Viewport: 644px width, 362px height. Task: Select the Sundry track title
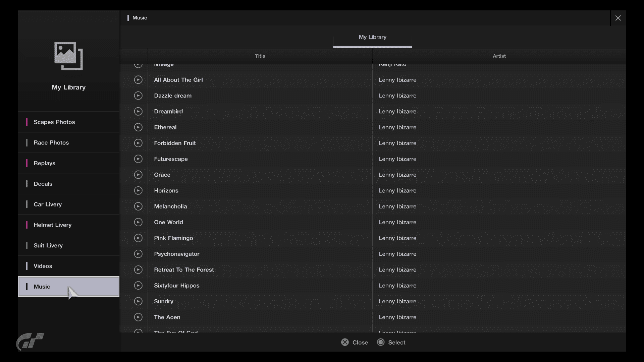164,301
